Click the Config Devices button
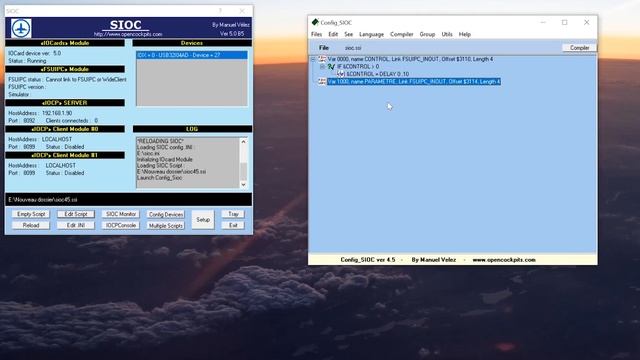 click(166, 214)
